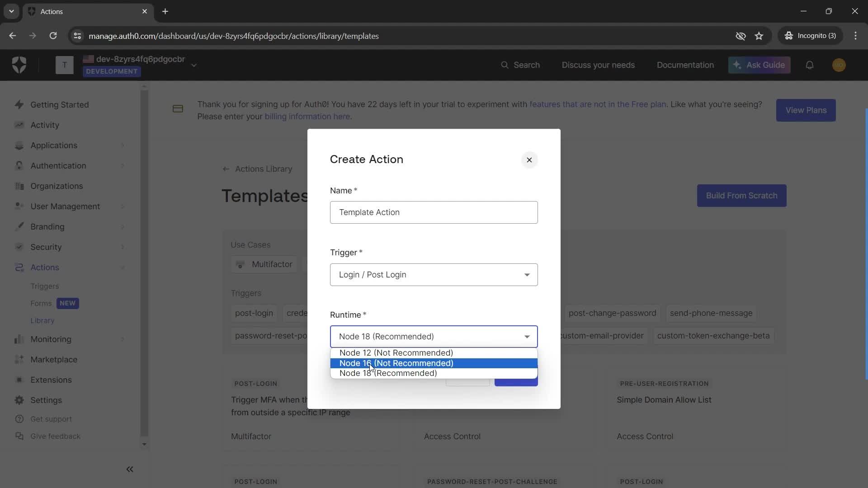The width and height of the screenshot is (868, 488).
Task: Click the Actions sidebar icon
Action: [19, 267]
